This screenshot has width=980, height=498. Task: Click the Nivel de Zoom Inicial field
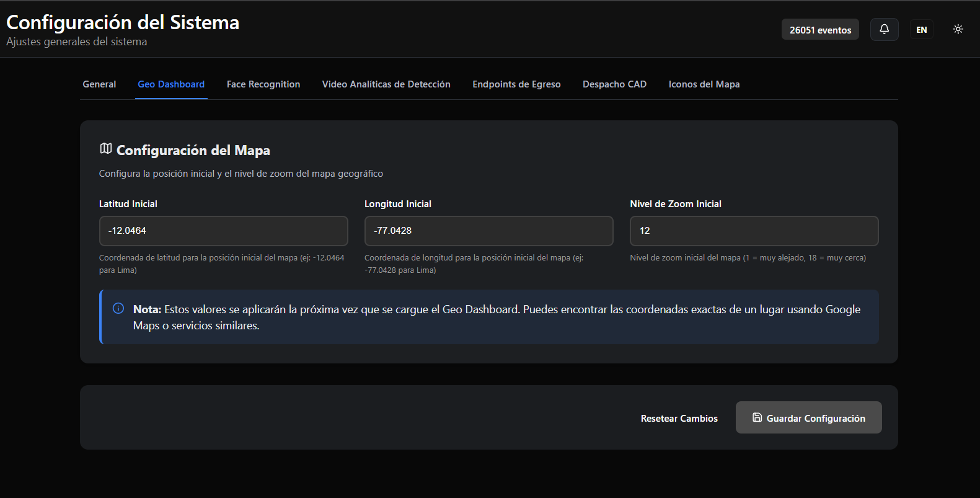[x=754, y=231]
